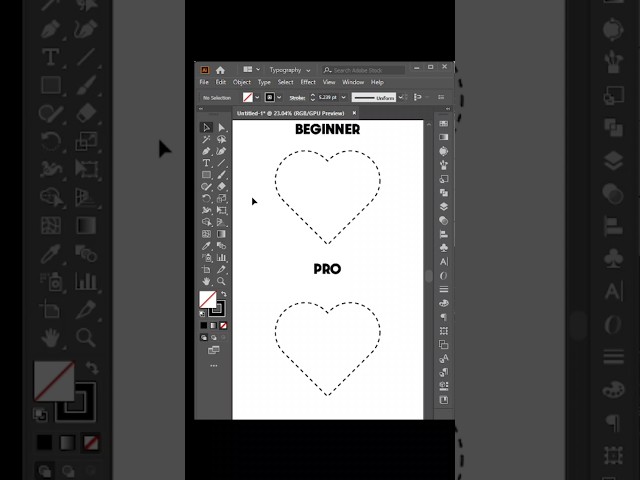
Task: Expand the stroke color dropdown arrow
Action: [279, 98]
